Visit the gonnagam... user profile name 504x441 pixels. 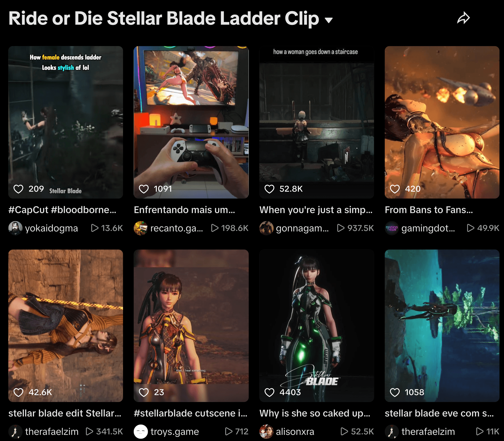(x=302, y=228)
